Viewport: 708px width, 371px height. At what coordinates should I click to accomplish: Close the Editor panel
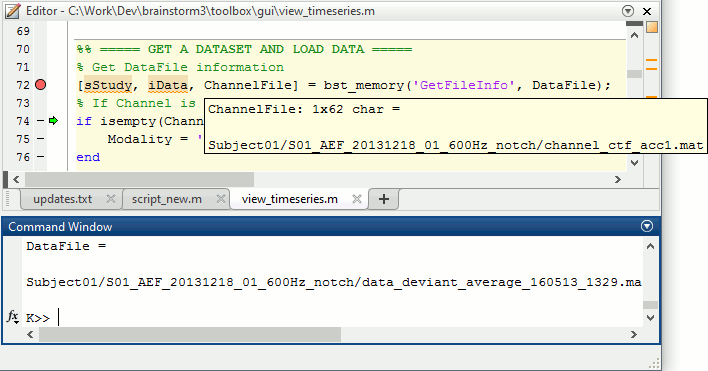[647, 11]
